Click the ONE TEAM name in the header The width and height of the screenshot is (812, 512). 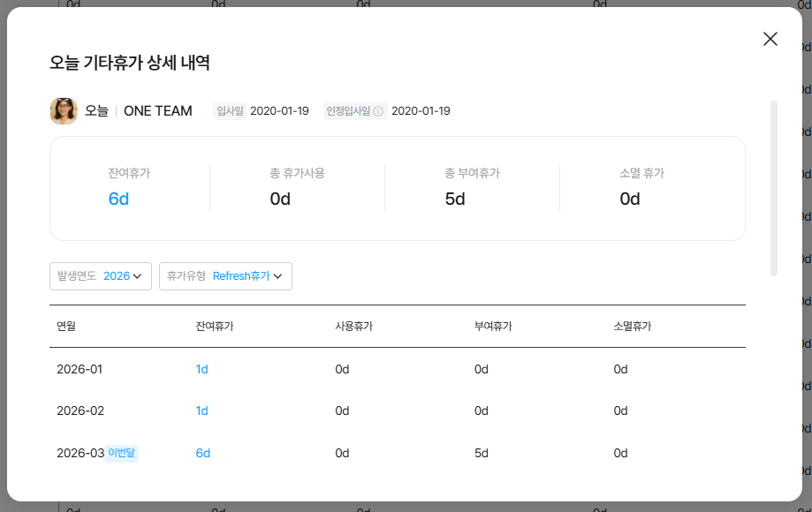(x=157, y=111)
